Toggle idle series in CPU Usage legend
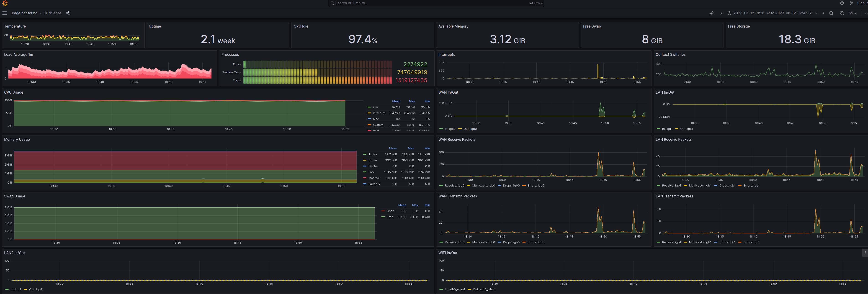Image resolution: width=868 pixels, height=294 pixels. 375,107
